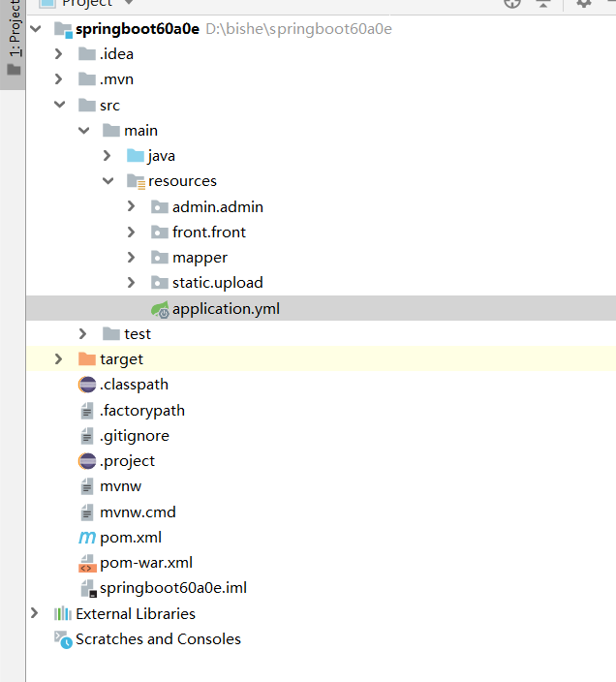The width and height of the screenshot is (616, 682).
Task: Click the springboot60a0e.iml module file icon
Action: [x=87, y=588]
